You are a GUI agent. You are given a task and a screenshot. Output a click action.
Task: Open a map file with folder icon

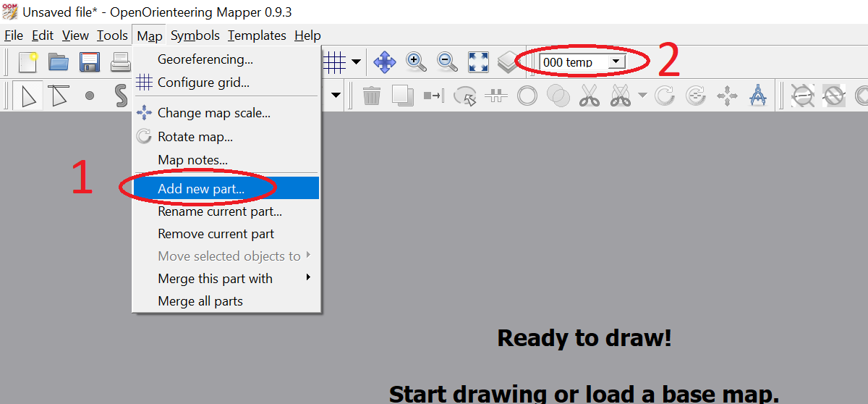[x=59, y=62]
